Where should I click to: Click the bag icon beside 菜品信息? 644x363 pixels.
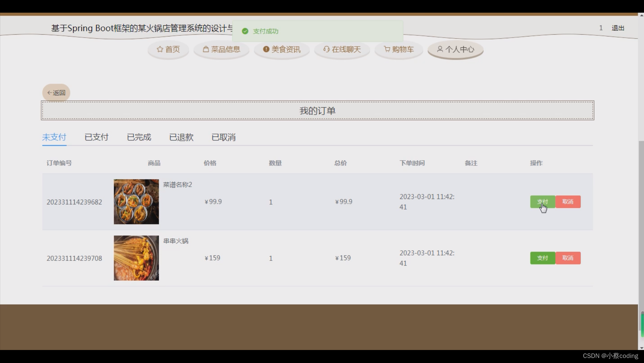pos(206,49)
